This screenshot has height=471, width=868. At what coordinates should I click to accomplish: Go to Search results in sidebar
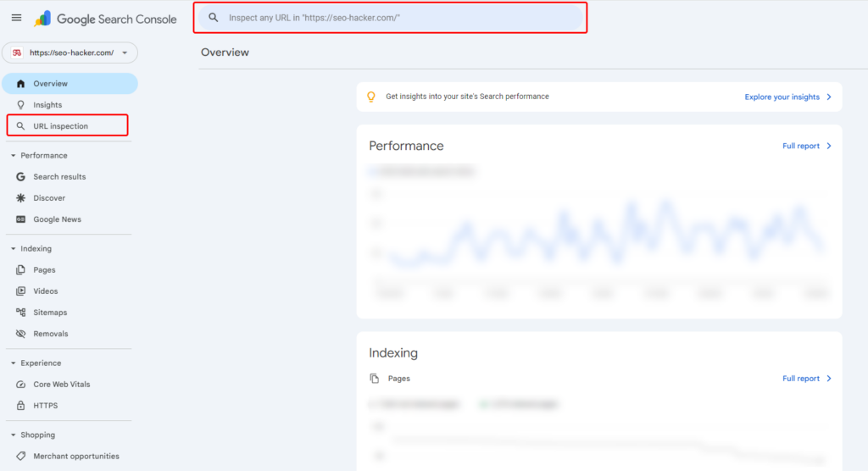point(59,177)
